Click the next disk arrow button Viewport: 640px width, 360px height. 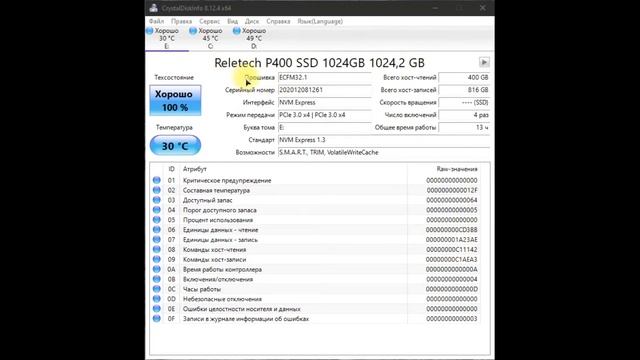tap(484, 62)
